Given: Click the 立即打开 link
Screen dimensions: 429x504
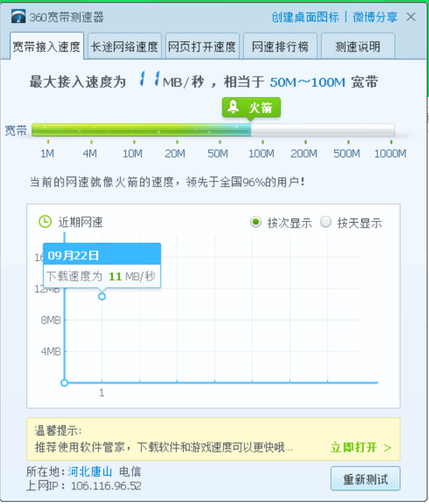Looking at the screenshot, I should (361, 447).
